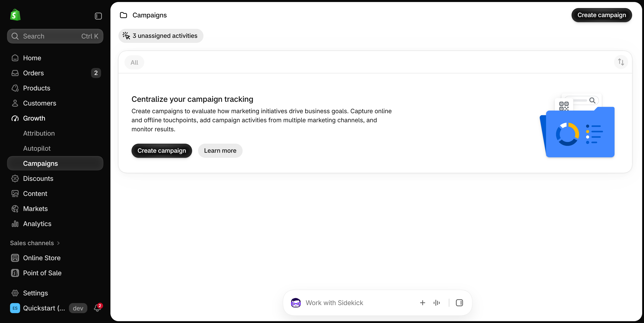Open the sort options arrows
The width and height of the screenshot is (644, 323).
point(621,62)
